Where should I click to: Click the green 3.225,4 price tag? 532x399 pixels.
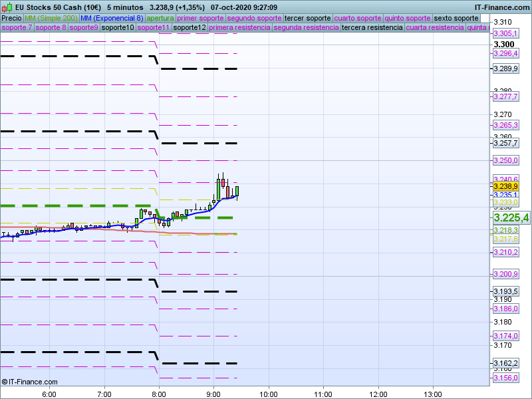click(511, 217)
